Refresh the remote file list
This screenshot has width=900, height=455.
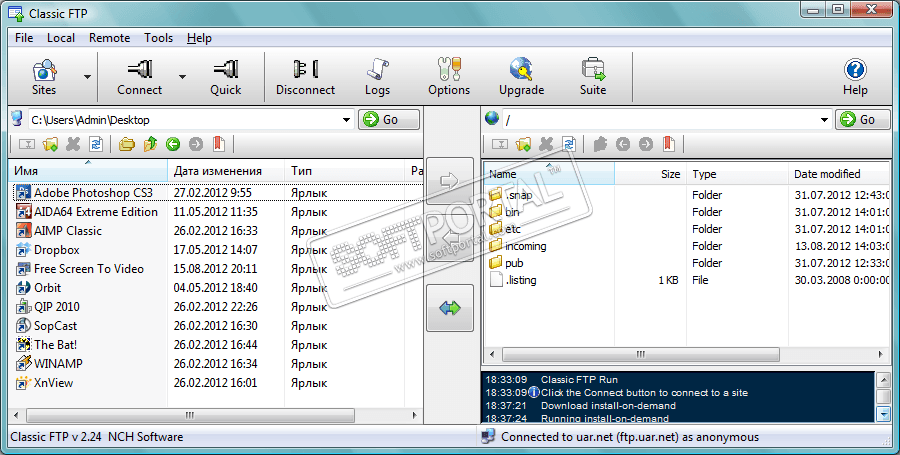click(x=569, y=144)
